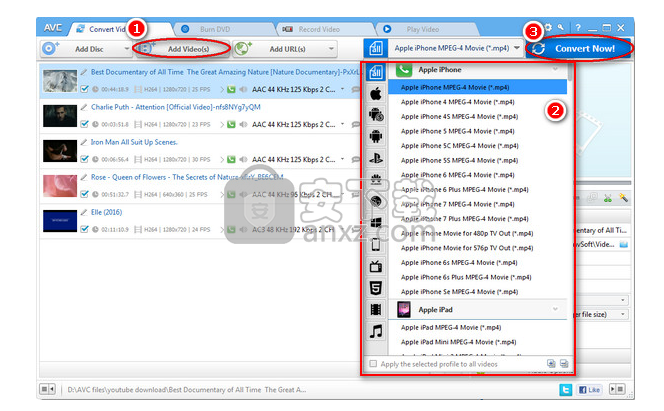Open settings gear in title bar
The image size is (664, 411).
pos(548,28)
